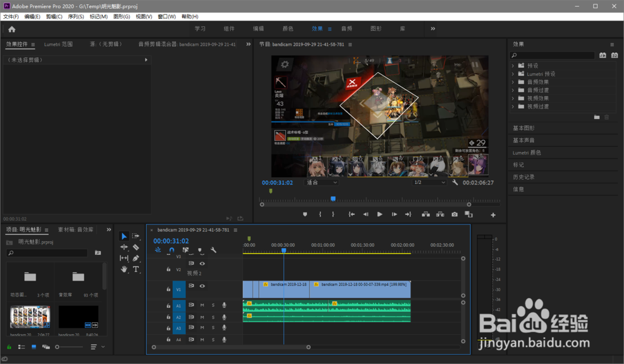Select the Type tool
The image size is (624, 364).
tap(136, 269)
